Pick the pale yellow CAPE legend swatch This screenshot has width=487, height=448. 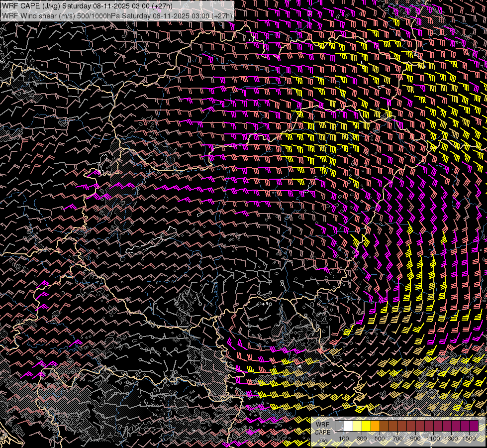[357, 426]
